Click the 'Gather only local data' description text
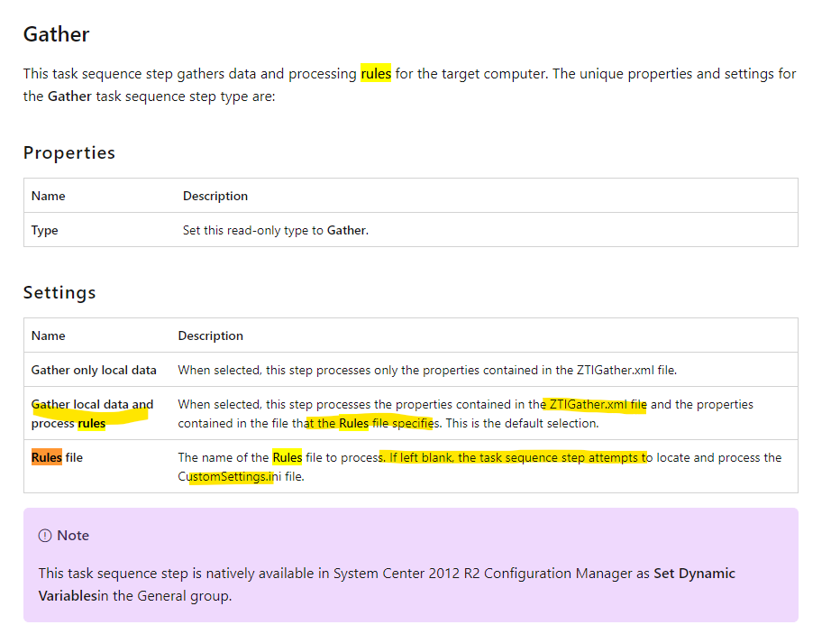 pos(427,370)
